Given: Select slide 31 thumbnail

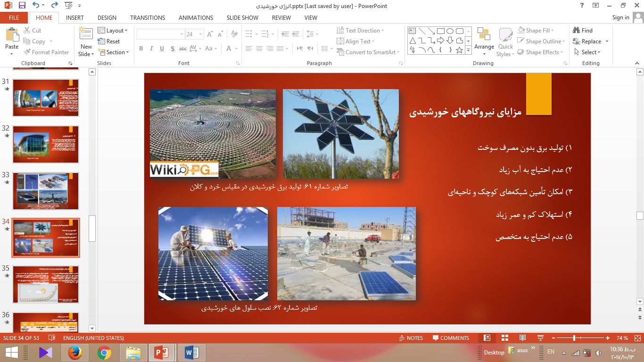Looking at the screenshot, I should pos(46,98).
